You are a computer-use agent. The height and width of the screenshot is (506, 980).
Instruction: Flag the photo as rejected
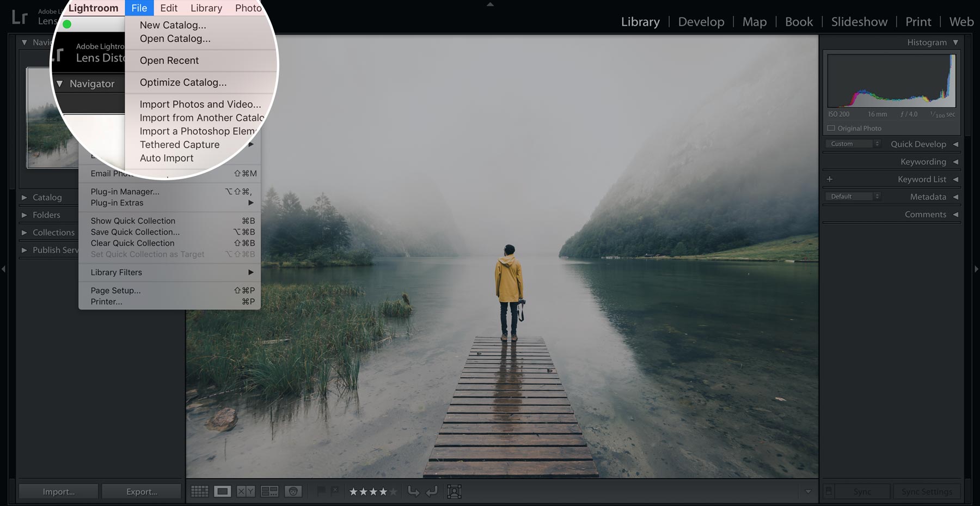[x=335, y=491]
